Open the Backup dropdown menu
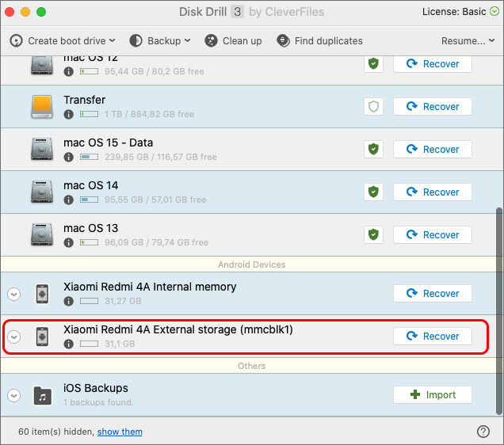 coord(160,40)
